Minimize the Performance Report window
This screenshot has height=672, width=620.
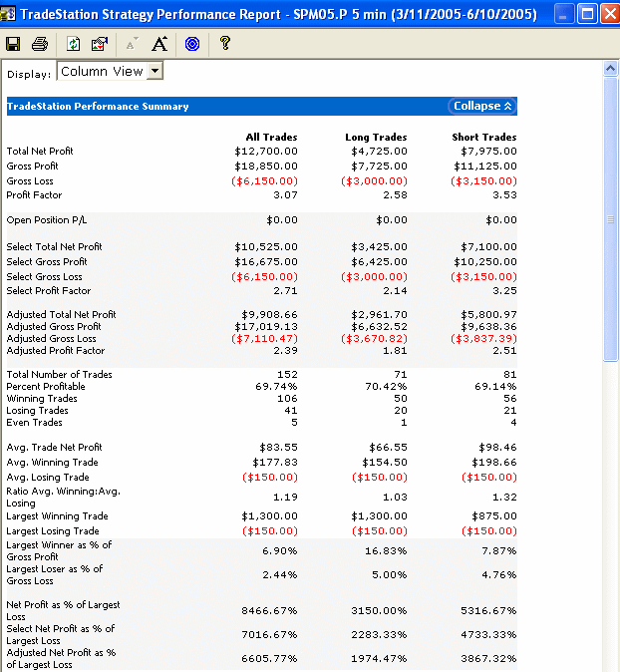(564, 14)
